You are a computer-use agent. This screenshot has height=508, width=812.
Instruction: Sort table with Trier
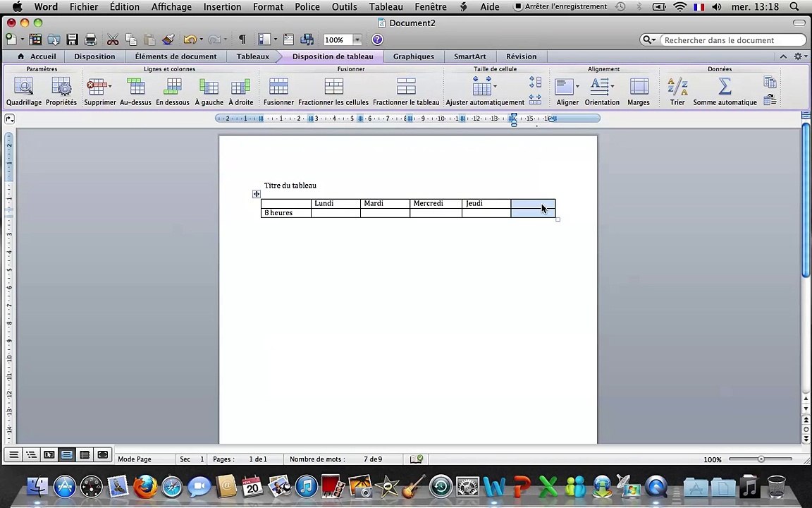(677, 92)
